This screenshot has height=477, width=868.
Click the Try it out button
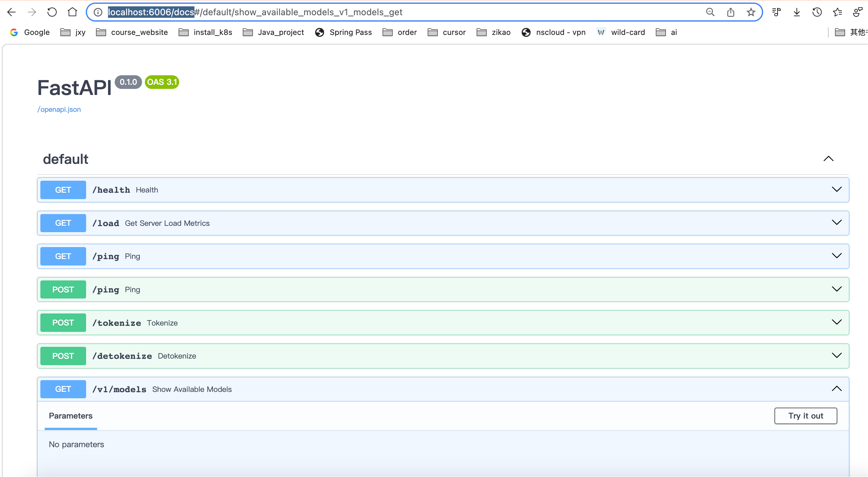point(806,416)
